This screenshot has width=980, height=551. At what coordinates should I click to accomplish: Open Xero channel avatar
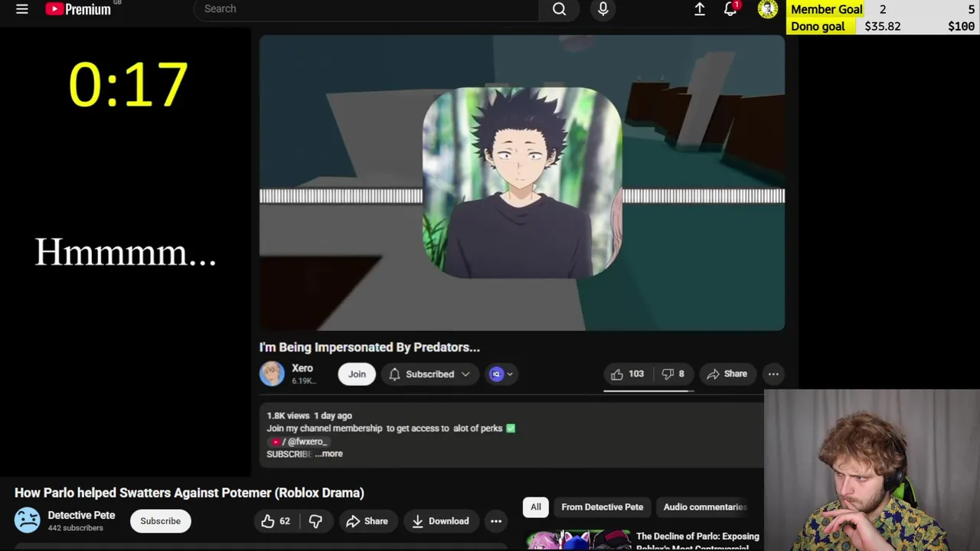pos(272,373)
